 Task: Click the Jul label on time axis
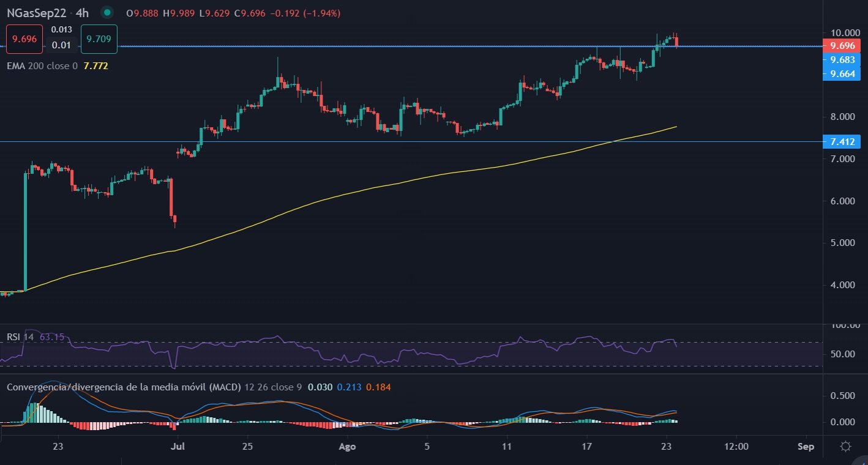pos(177,446)
